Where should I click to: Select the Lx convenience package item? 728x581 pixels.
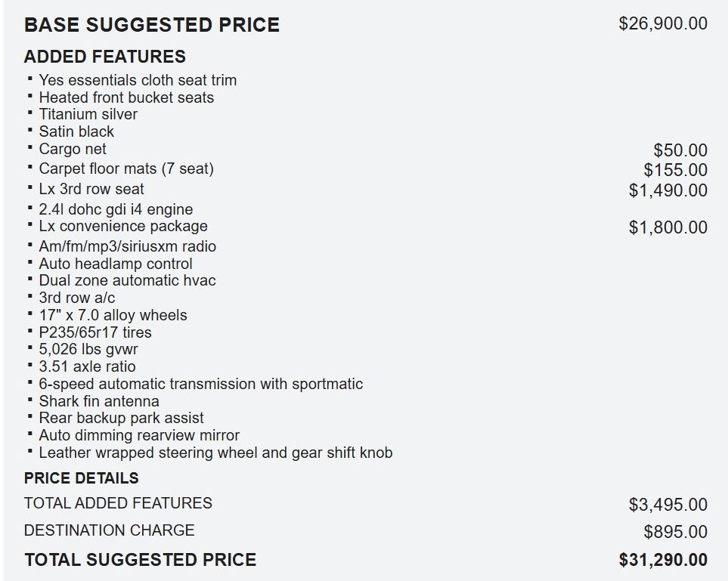click(123, 226)
